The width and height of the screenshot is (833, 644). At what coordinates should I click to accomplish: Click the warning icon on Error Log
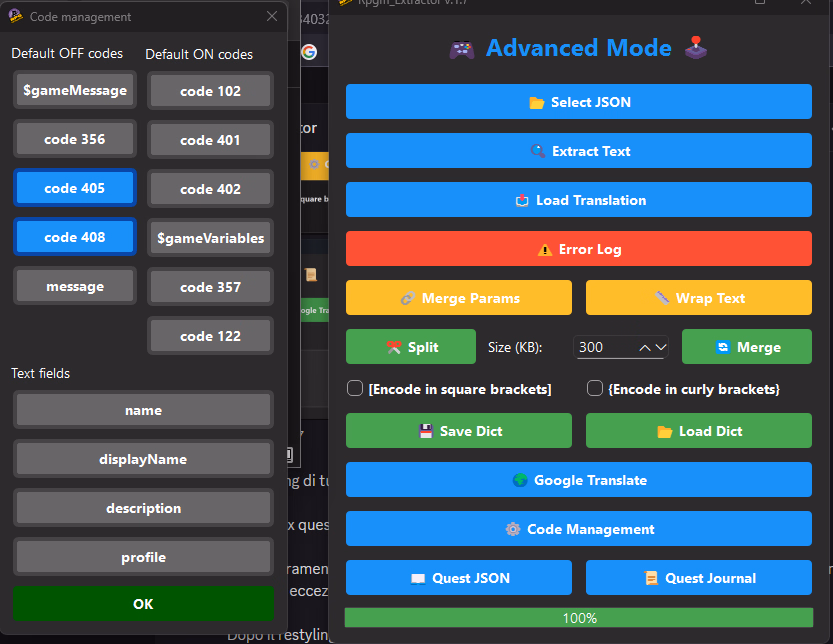tap(544, 249)
